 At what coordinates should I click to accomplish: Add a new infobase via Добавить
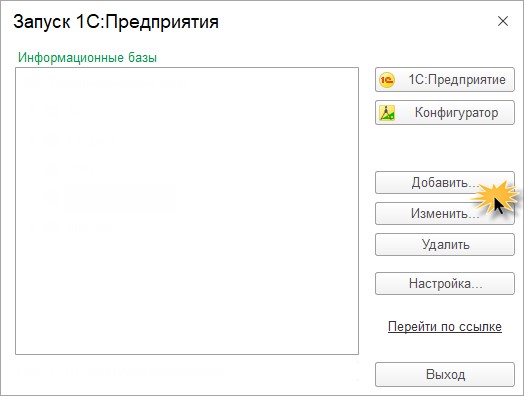(445, 182)
